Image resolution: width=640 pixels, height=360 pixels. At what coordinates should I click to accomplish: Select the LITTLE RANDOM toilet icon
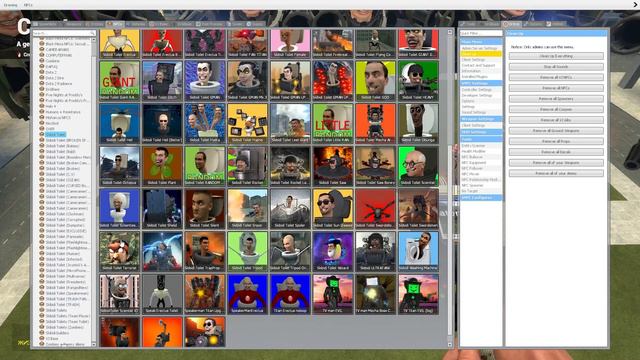point(333,123)
